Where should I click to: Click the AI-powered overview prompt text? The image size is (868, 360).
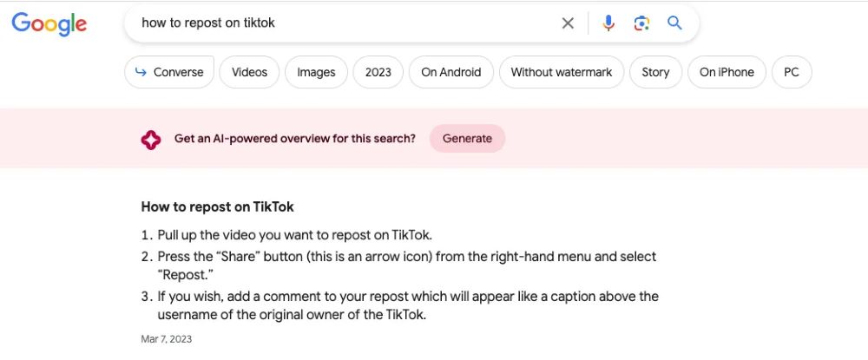[x=294, y=139]
